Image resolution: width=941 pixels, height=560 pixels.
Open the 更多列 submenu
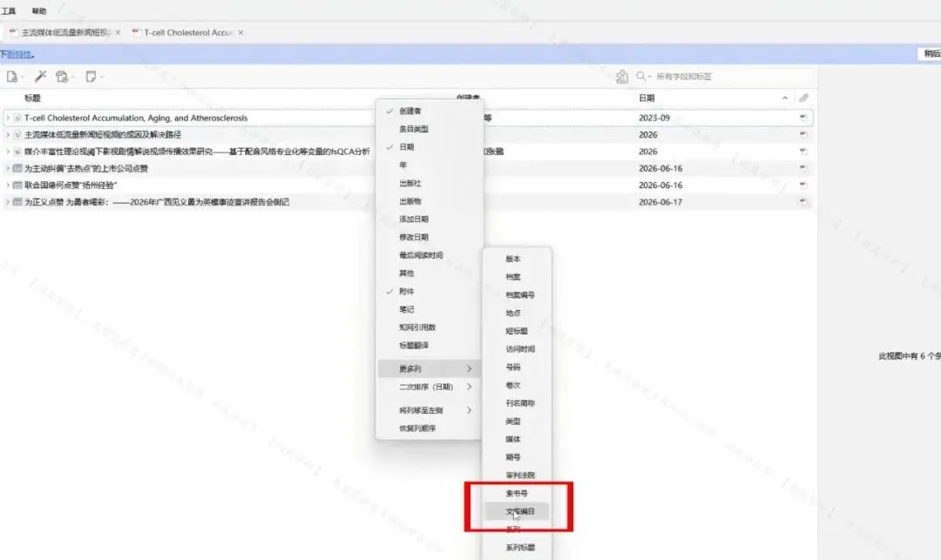[x=429, y=368]
